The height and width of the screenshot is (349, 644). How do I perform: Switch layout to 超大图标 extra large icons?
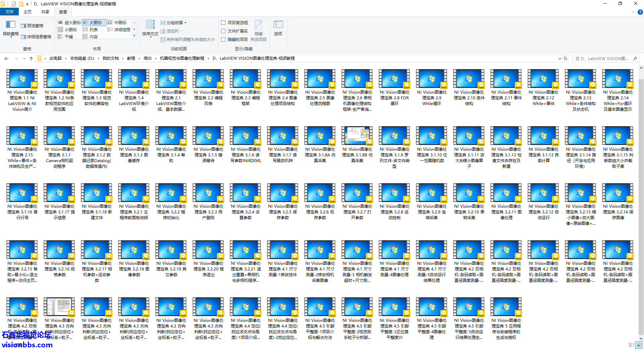(69, 22)
